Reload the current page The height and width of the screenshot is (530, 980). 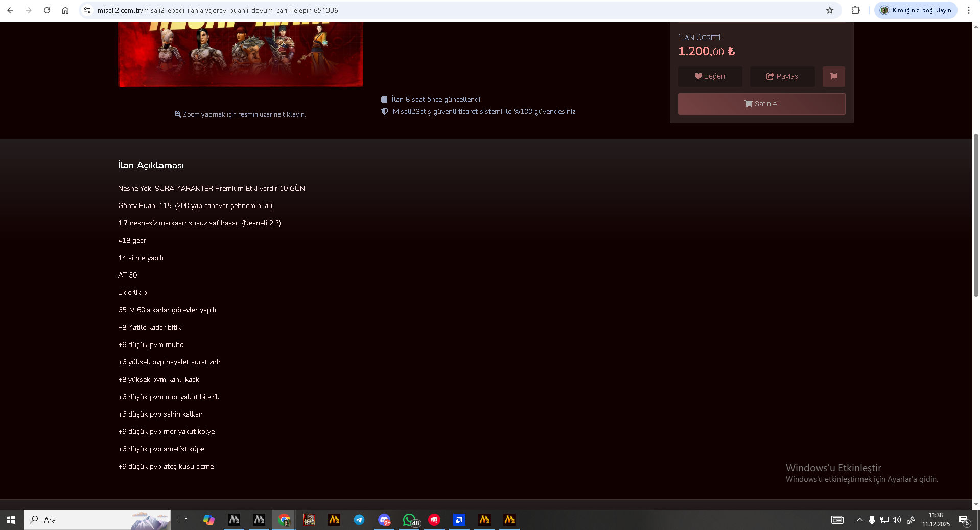[x=47, y=10]
